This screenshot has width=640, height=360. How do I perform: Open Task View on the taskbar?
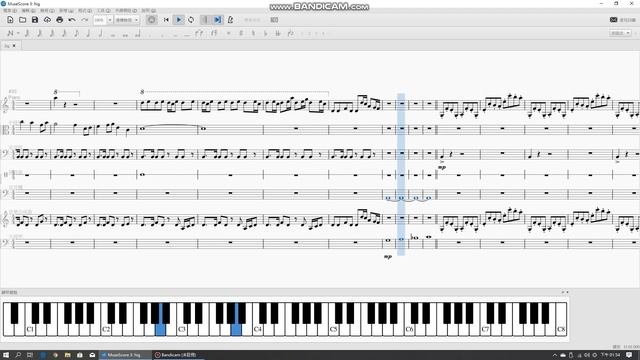pos(30,355)
